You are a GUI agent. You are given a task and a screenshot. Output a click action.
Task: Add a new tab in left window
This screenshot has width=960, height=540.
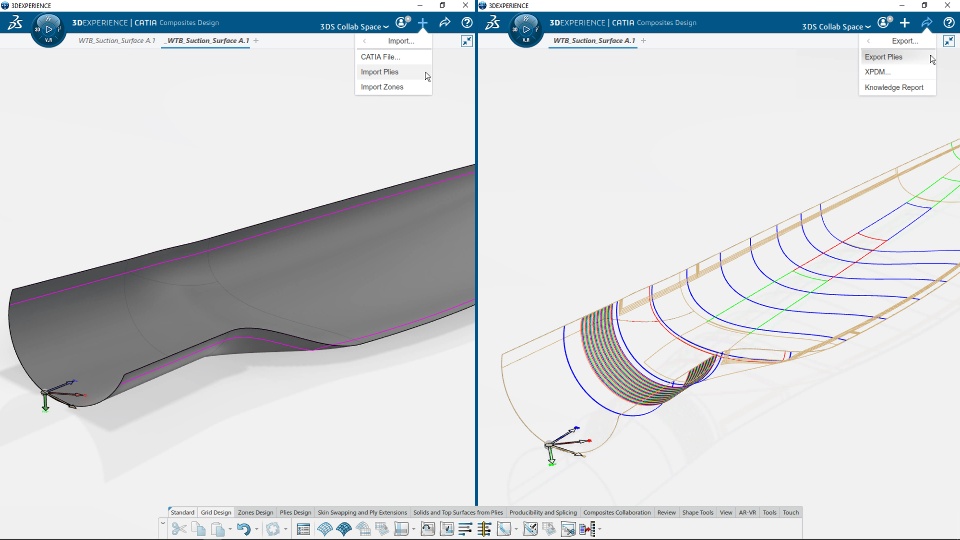256,40
